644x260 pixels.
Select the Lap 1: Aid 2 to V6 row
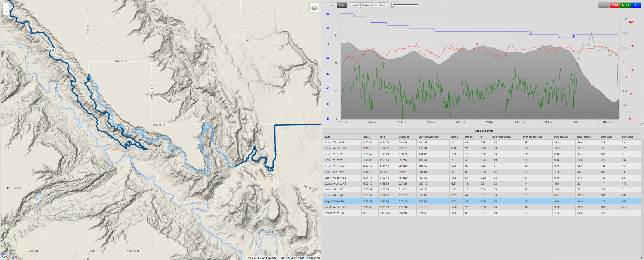click(482, 172)
